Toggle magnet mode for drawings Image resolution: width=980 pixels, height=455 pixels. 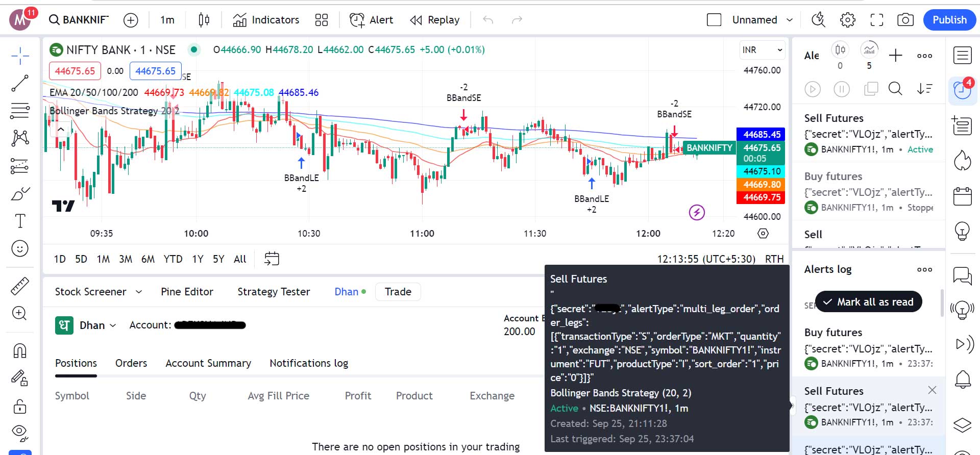[x=20, y=351]
